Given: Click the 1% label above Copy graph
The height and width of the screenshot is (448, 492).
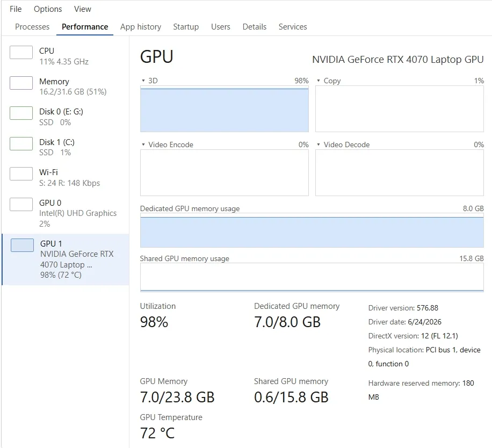Looking at the screenshot, I should point(479,81).
